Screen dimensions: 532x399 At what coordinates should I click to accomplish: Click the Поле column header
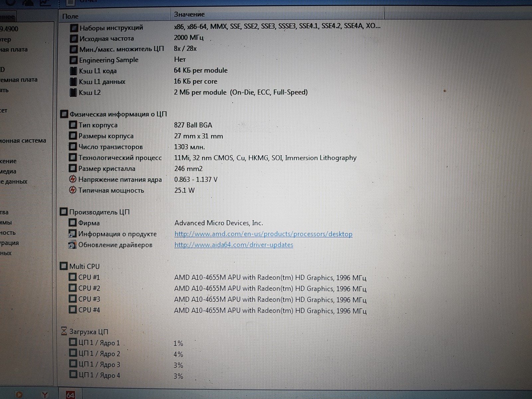(x=70, y=16)
